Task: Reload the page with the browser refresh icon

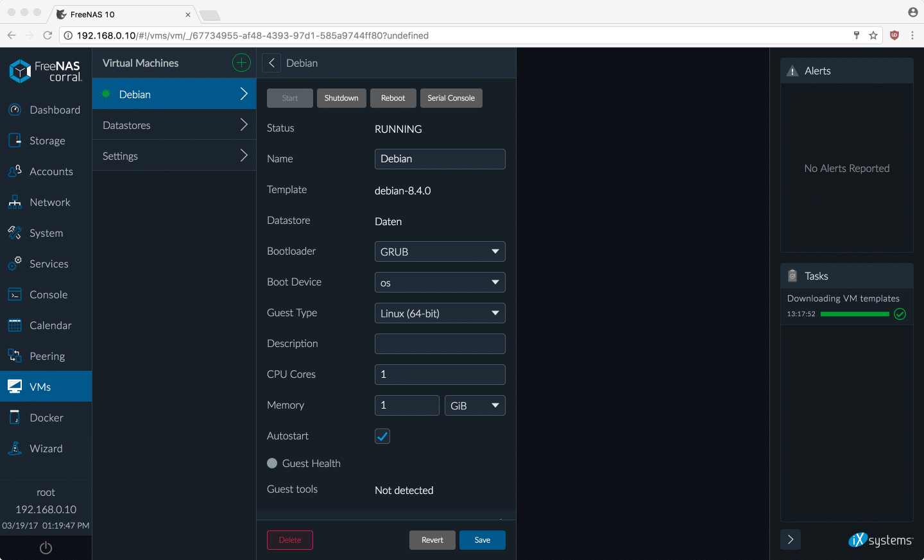Action: pyautogui.click(x=47, y=35)
